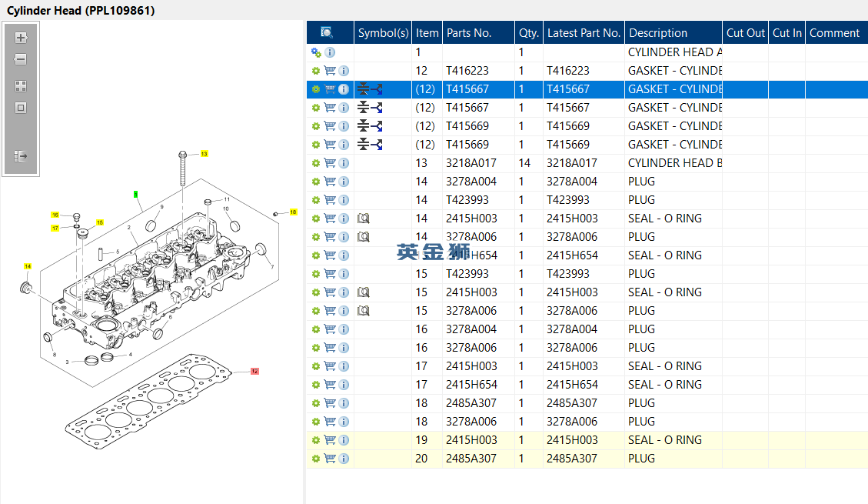The image size is (868, 504).
Task: Click the green gear icon for item 20
Action: [x=315, y=459]
